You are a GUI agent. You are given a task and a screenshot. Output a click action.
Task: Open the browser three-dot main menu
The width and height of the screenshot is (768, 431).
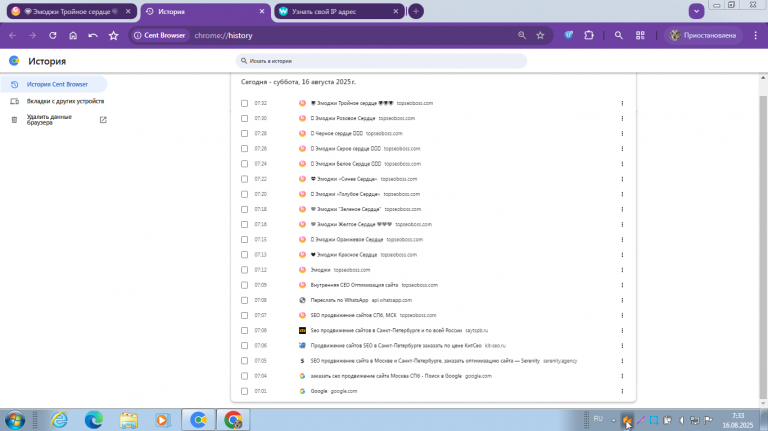(x=756, y=35)
